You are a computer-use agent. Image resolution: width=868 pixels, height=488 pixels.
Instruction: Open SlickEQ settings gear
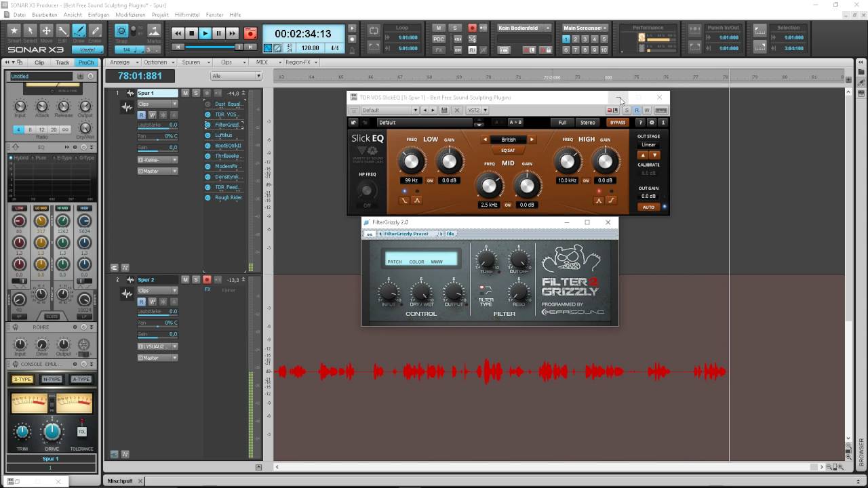652,123
